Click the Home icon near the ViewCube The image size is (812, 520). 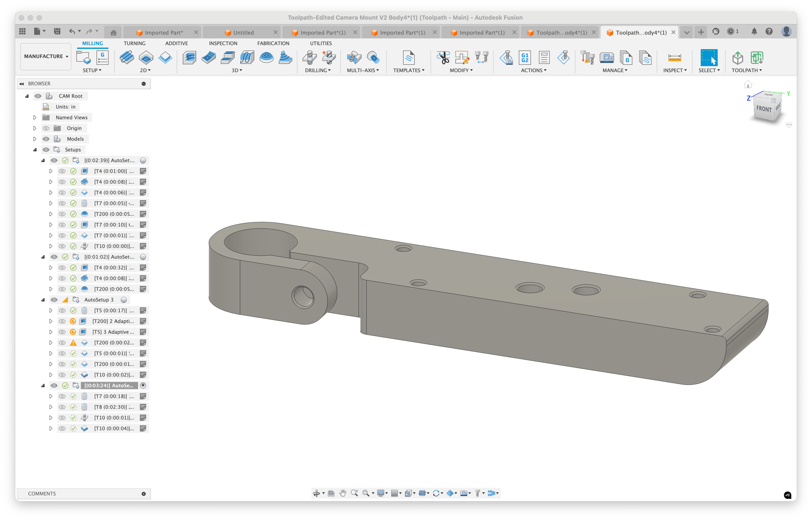pyautogui.click(x=748, y=84)
